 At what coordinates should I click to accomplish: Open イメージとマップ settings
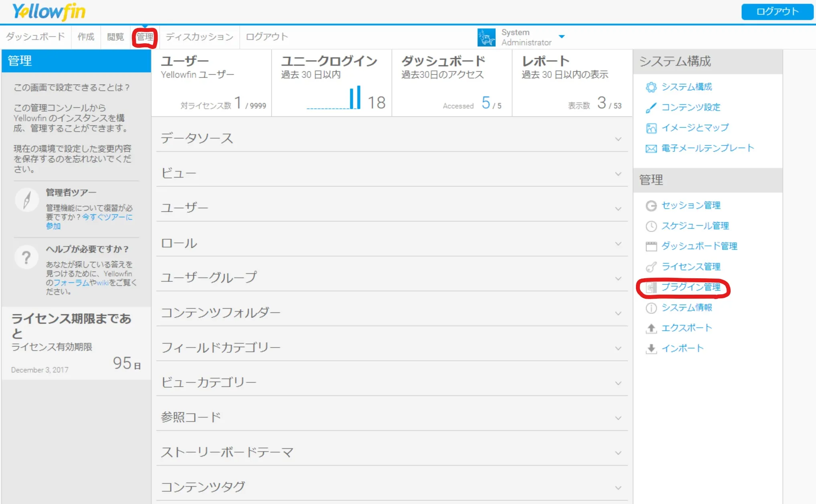(652, 128)
